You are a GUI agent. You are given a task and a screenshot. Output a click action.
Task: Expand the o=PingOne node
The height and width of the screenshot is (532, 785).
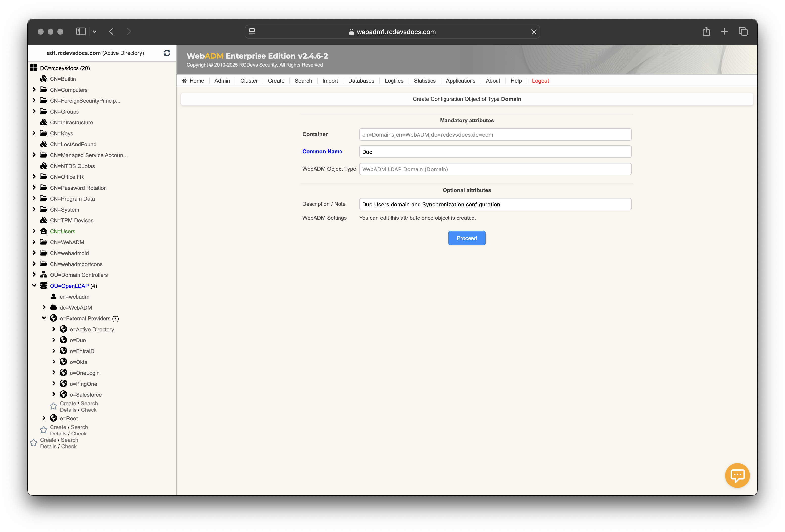[54, 383]
